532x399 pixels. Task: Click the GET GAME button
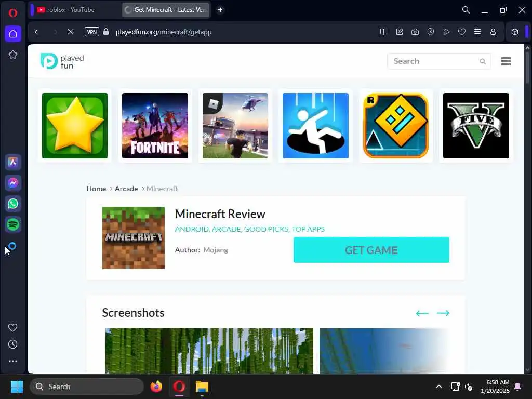pos(371,250)
